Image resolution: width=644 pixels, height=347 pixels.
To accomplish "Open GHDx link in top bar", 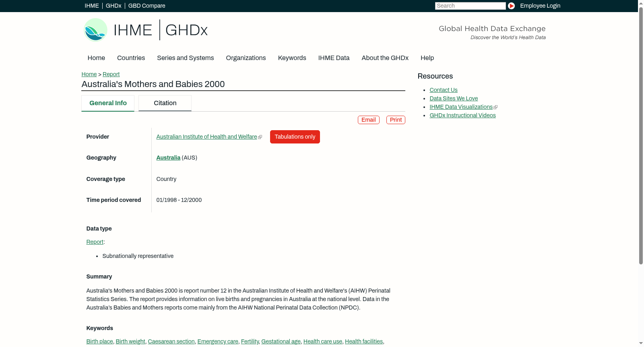I will tap(114, 6).
